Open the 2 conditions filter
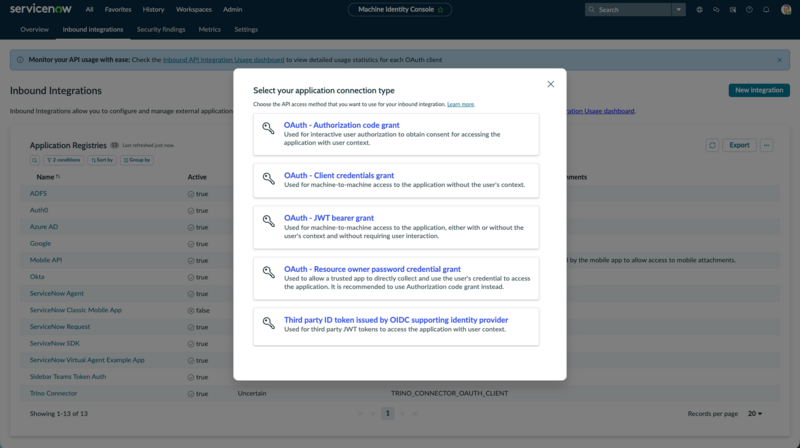 pyautogui.click(x=64, y=160)
